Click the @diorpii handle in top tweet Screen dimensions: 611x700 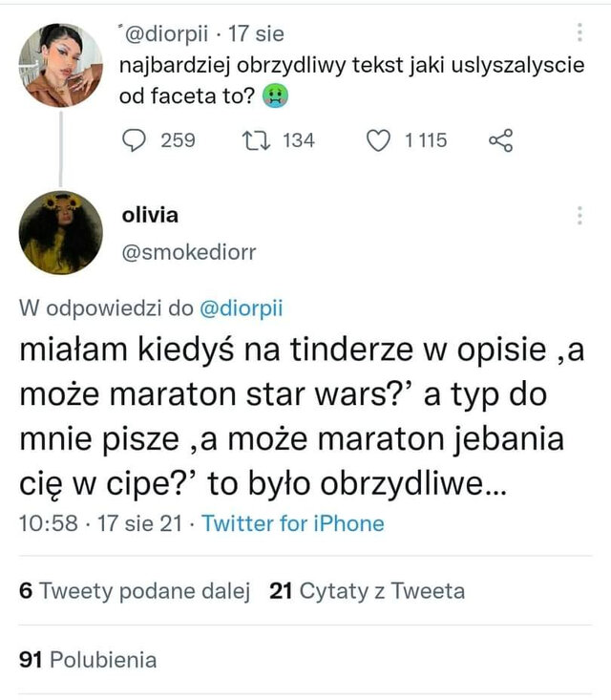(165, 35)
